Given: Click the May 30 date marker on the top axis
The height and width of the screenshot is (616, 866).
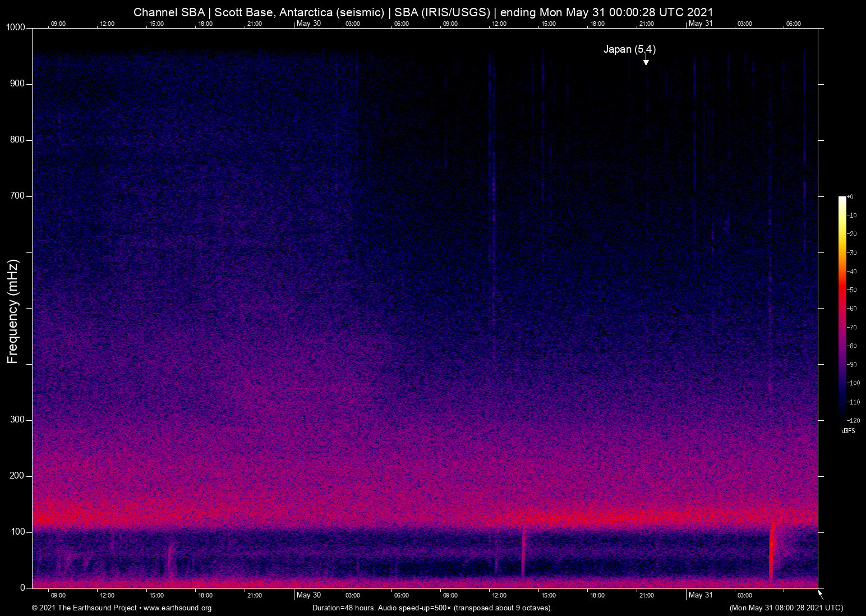Looking at the screenshot, I should tap(308, 24).
